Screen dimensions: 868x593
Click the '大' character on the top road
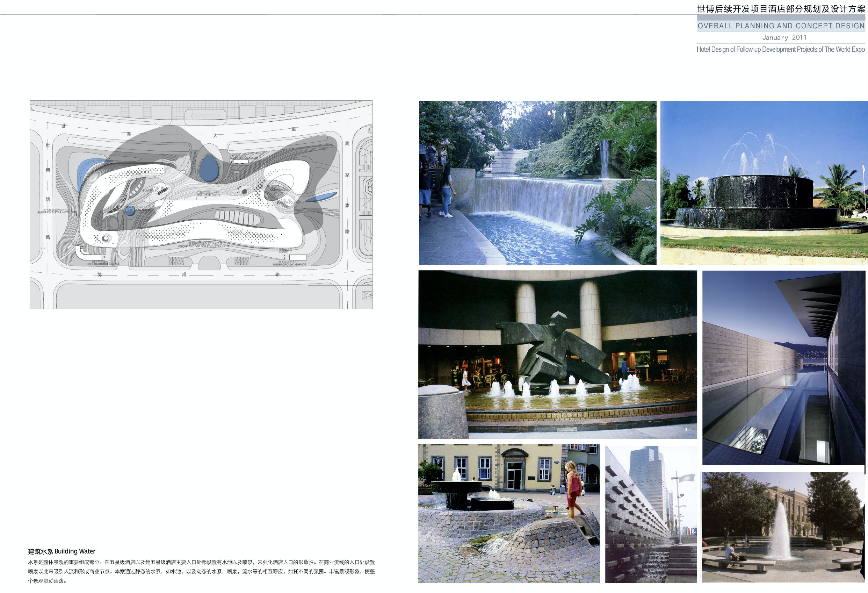(215, 135)
